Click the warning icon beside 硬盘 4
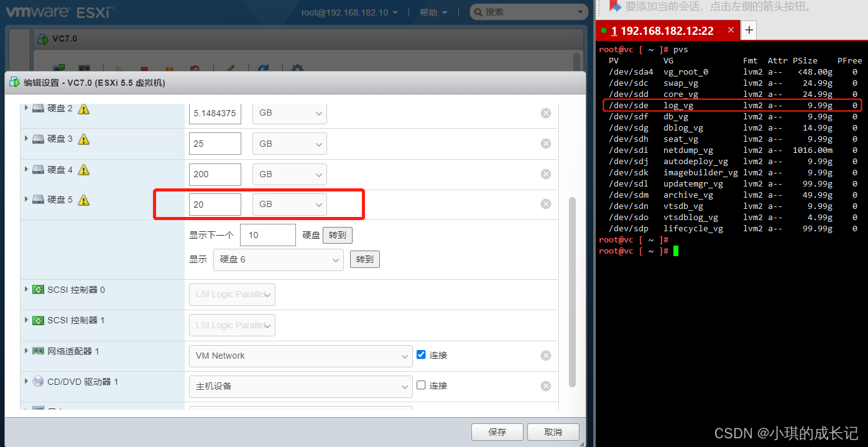This screenshot has height=447, width=868. (x=84, y=170)
